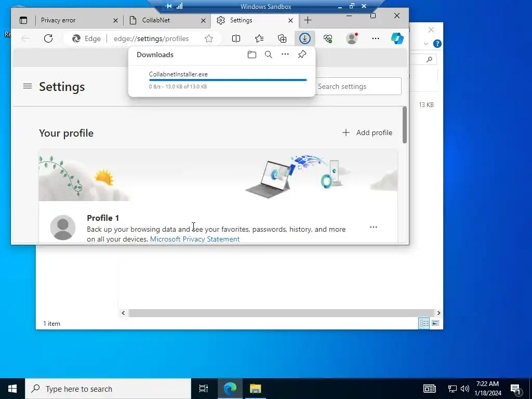Click File Explorer search magnifier
The image size is (532, 399).
point(429,60)
